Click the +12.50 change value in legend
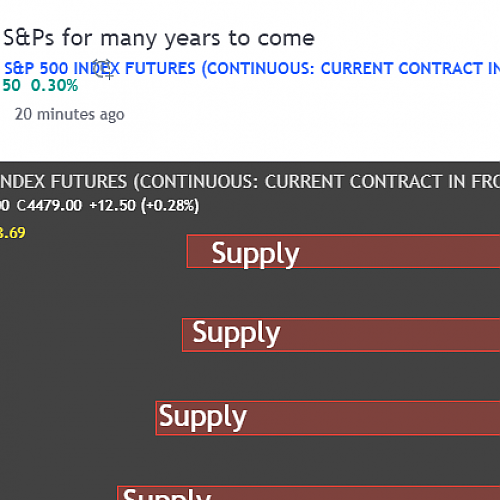Image resolution: width=500 pixels, height=500 pixels. [x=113, y=205]
